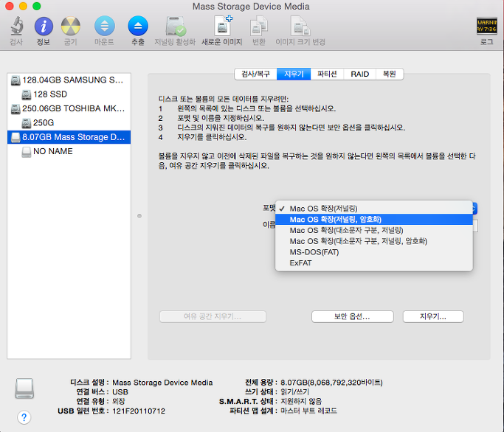Click the 121F20110712 serial number text
This screenshot has width=504, height=432.
coord(139,411)
